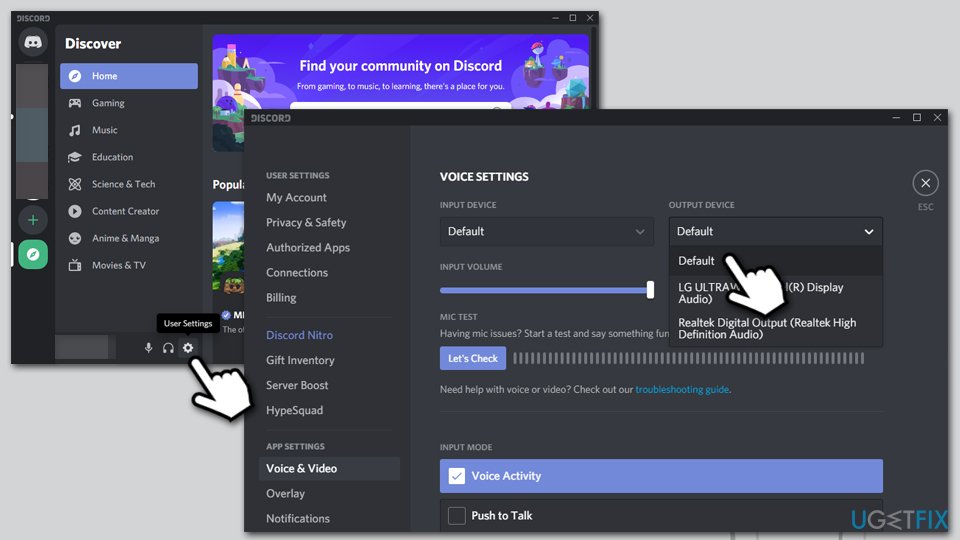Click the Home compass icon in Discover

click(x=75, y=76)
